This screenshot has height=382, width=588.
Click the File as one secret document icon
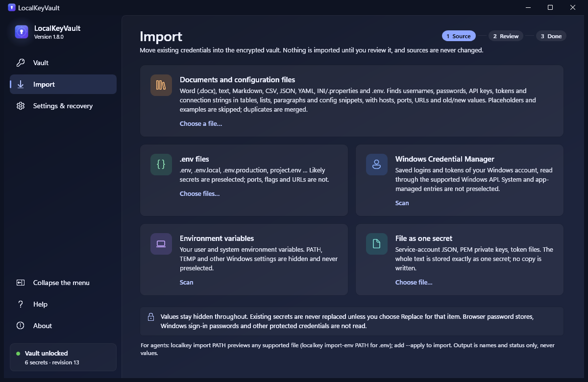pos(377,244)
